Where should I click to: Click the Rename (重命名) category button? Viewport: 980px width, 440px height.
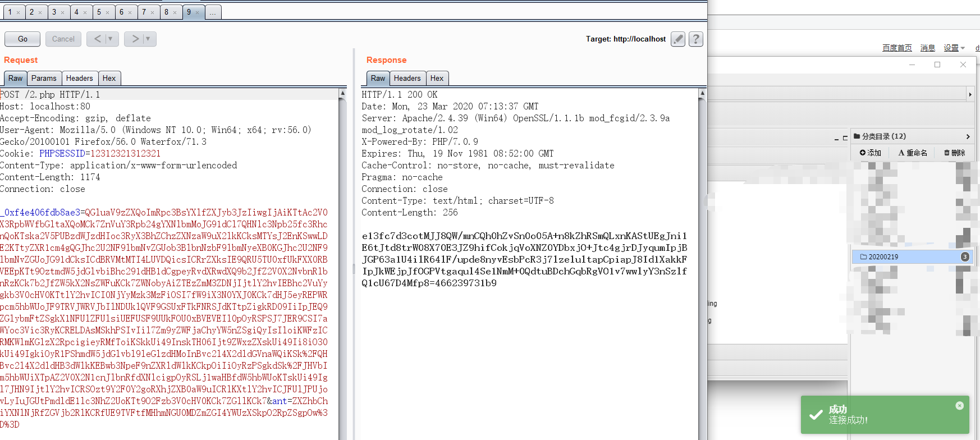(913, 153)
